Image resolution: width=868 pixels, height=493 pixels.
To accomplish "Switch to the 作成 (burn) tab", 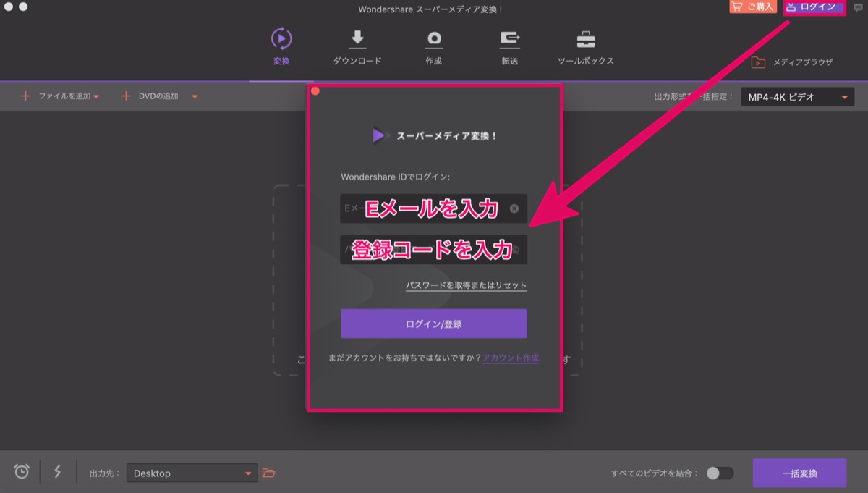I will (433, 47).
